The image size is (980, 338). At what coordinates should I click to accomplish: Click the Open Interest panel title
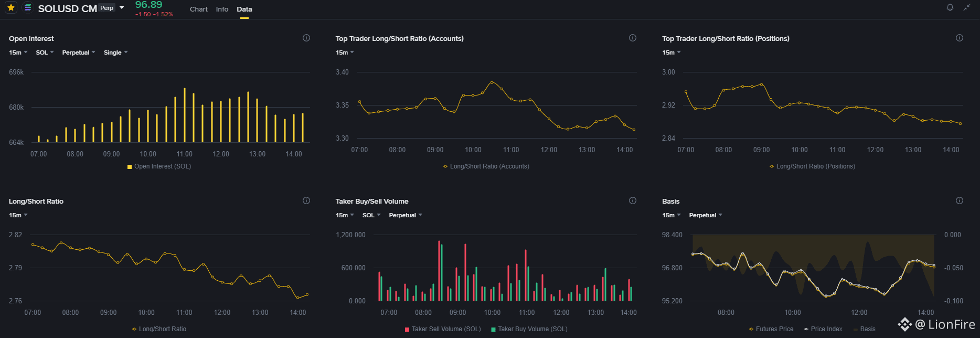point(31,38)
